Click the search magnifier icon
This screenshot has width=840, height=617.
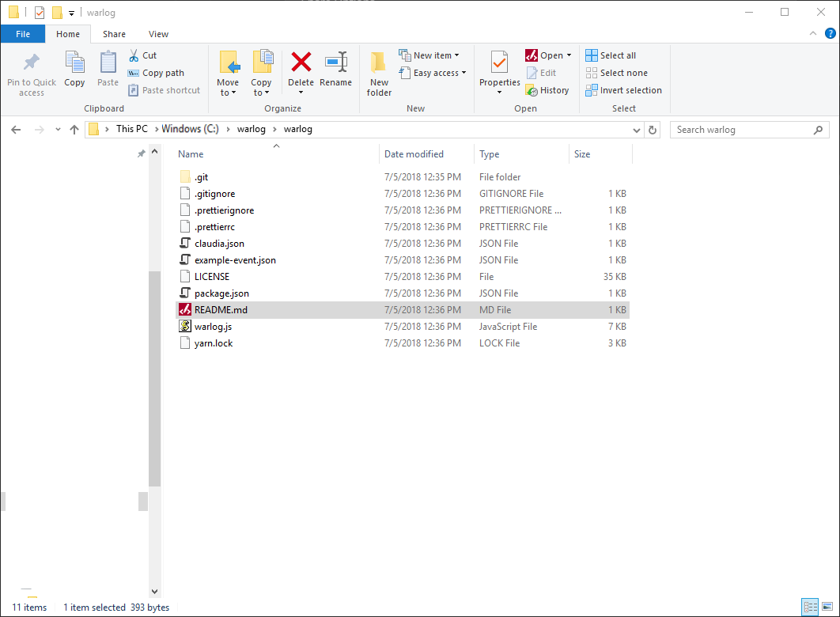[818, 130]
